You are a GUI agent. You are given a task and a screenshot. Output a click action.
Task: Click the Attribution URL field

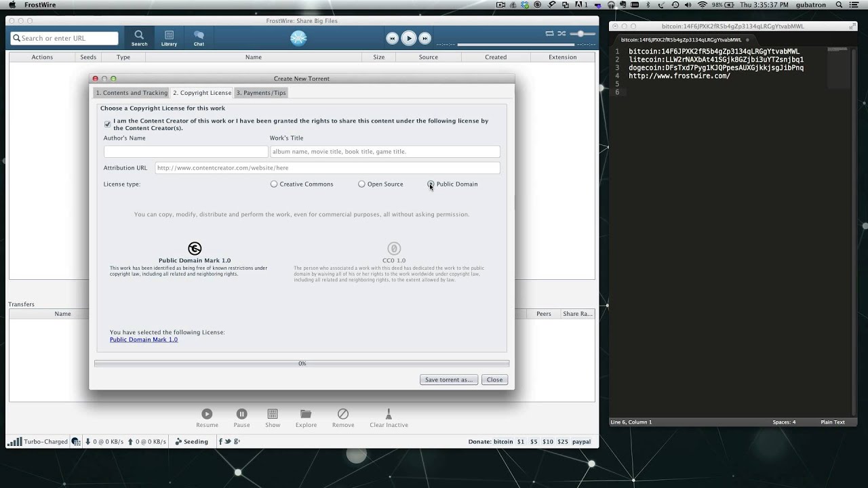(328, 168)
